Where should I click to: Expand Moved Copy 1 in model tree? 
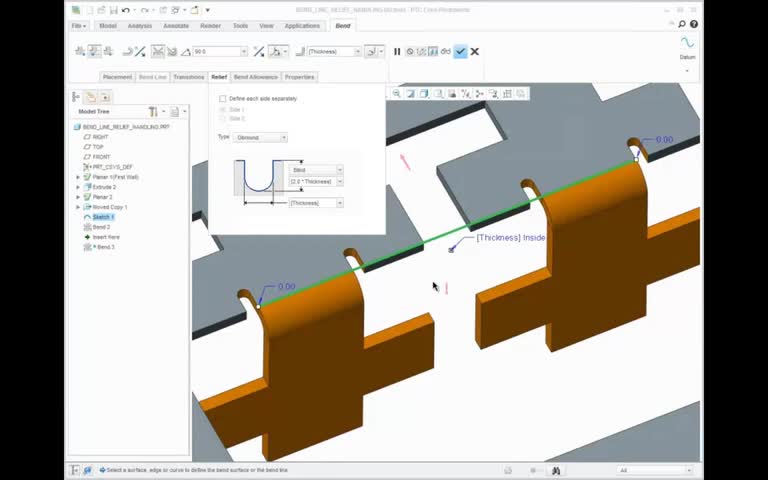point(78,207)
